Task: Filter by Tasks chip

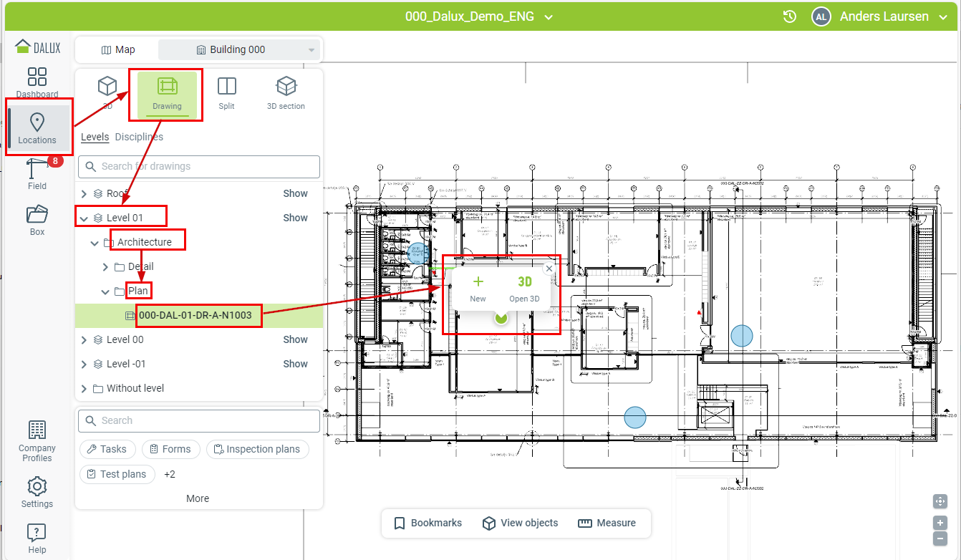Action: click(x=107, y=449)
